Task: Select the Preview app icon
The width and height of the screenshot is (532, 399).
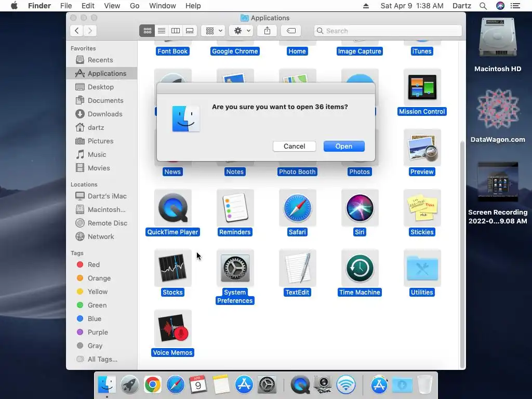Action: click(x=422, y=148)
